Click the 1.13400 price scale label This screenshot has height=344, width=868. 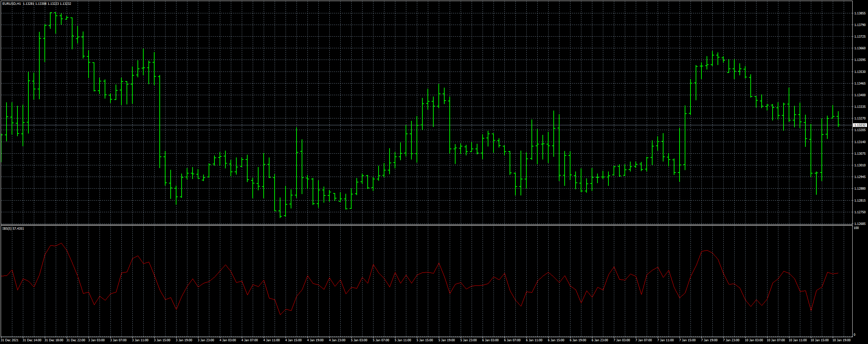click(860, 95)
